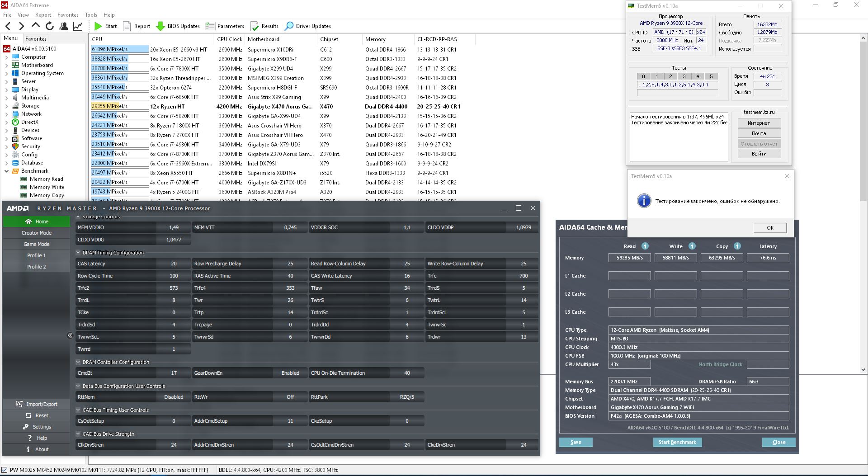The width and height of the screenshot is (868, 476).
Task: Select the Operating System tree item
Action: pos(42,73)
